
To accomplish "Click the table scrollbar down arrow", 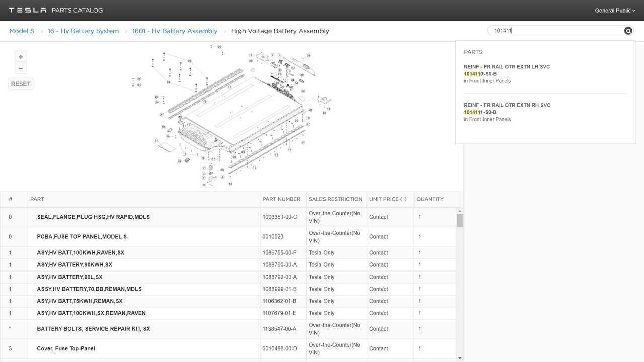I will pyautogui.click(x=460, y=358).
